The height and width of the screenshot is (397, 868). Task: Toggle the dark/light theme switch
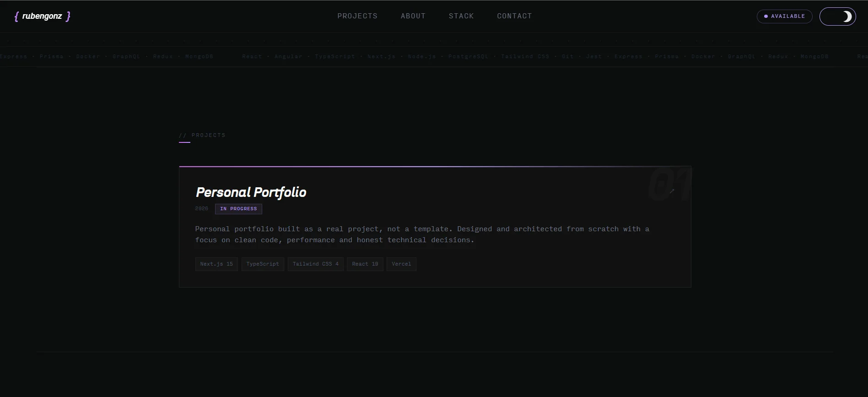837,16
